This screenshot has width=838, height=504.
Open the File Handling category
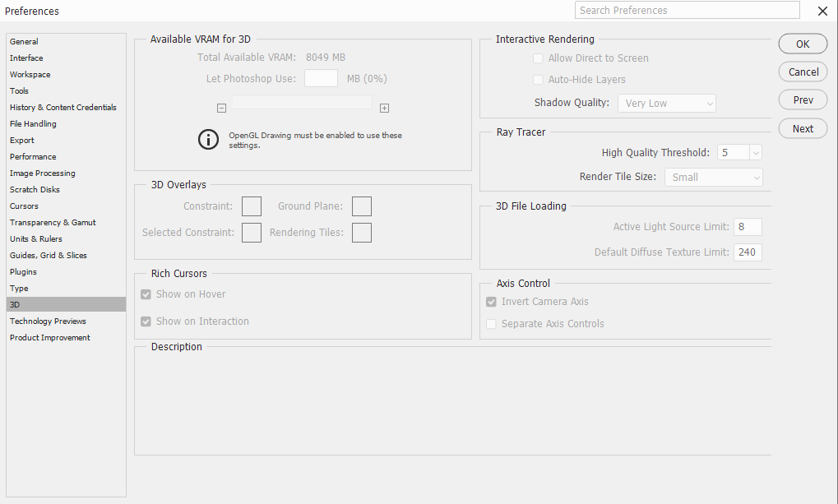pyautogui.click(x=67, y=124)
